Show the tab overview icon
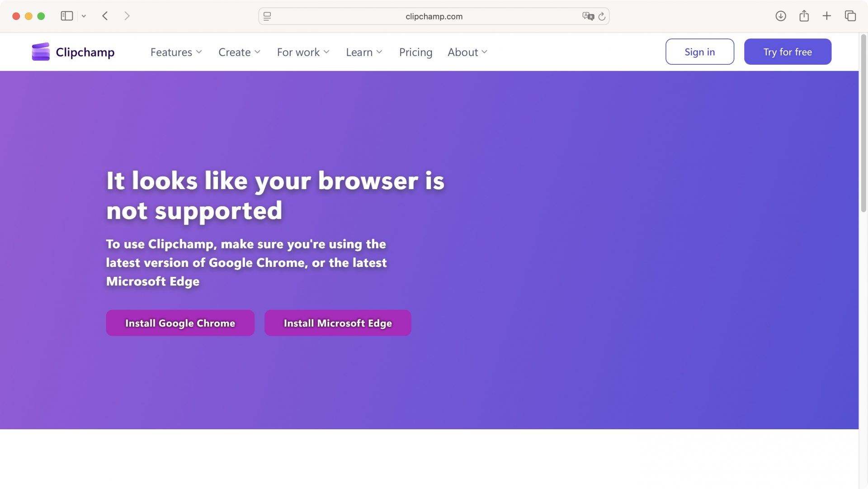 pyautogui.click(x=850, y=15)
